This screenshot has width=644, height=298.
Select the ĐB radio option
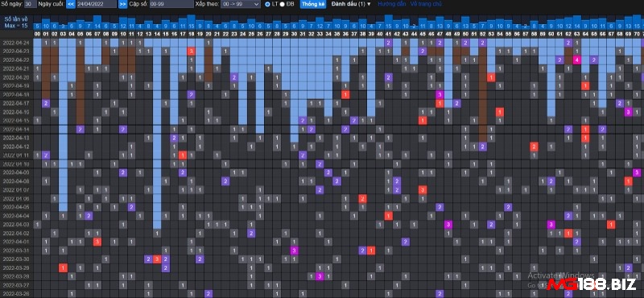pos(283,4)
